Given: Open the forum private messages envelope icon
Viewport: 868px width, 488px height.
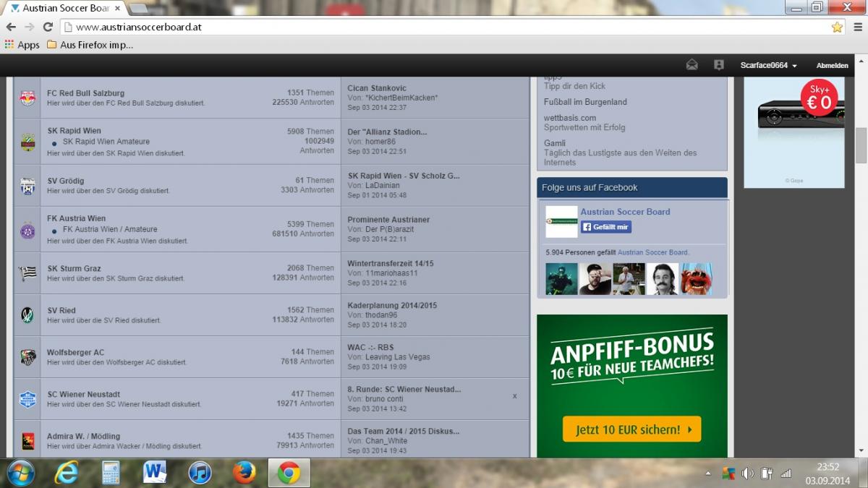Looking at the screenshot, I should [x=692, y=65].
